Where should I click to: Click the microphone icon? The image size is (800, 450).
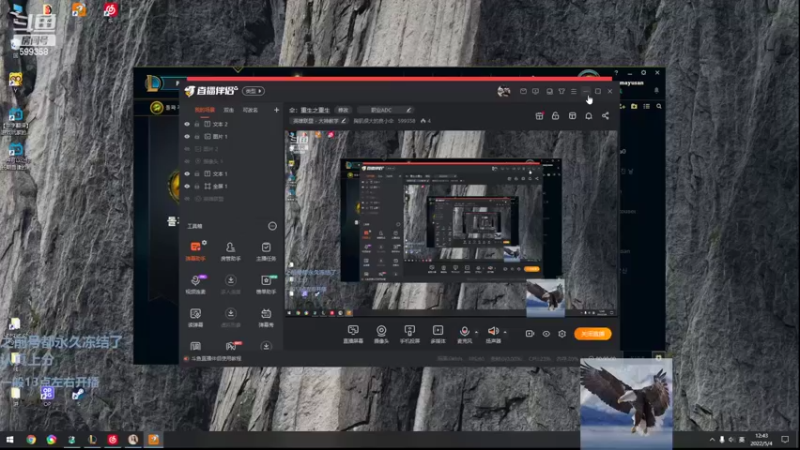coord(464,330)
